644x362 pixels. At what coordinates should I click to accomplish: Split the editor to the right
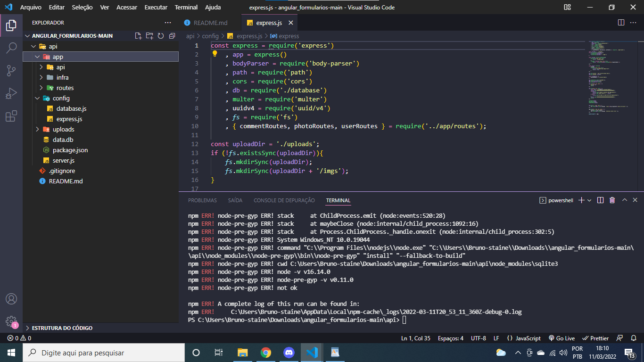(x=621, y=23)
